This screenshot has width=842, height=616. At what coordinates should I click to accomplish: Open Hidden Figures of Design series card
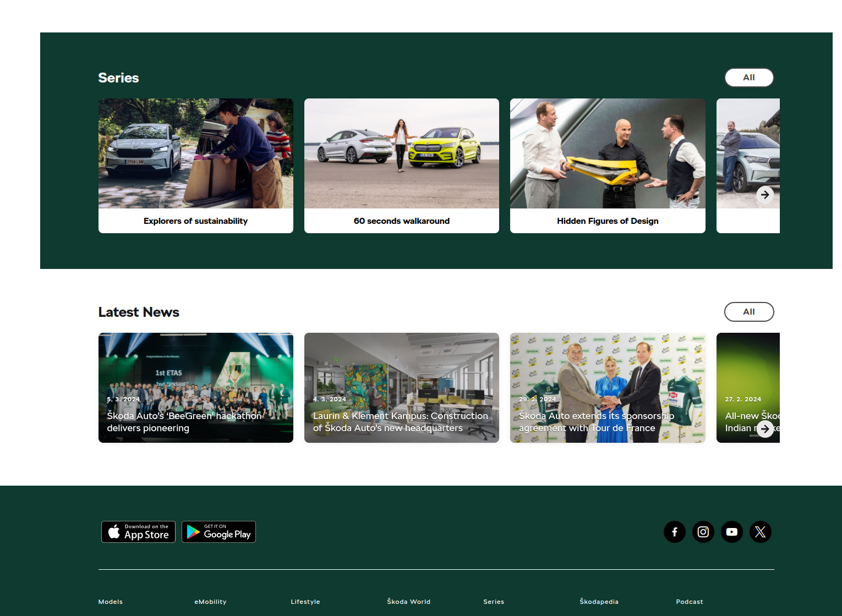click(608, 166)
